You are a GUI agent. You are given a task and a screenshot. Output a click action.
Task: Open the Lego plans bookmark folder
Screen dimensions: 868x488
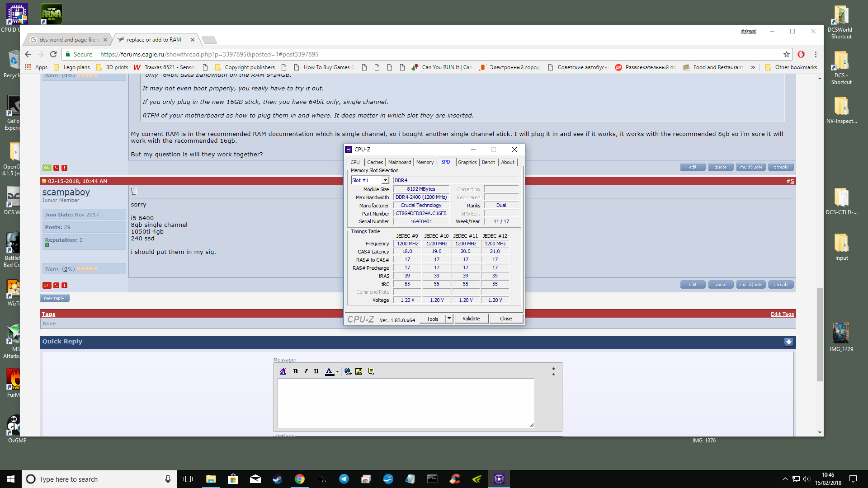(x=72, y=67)
